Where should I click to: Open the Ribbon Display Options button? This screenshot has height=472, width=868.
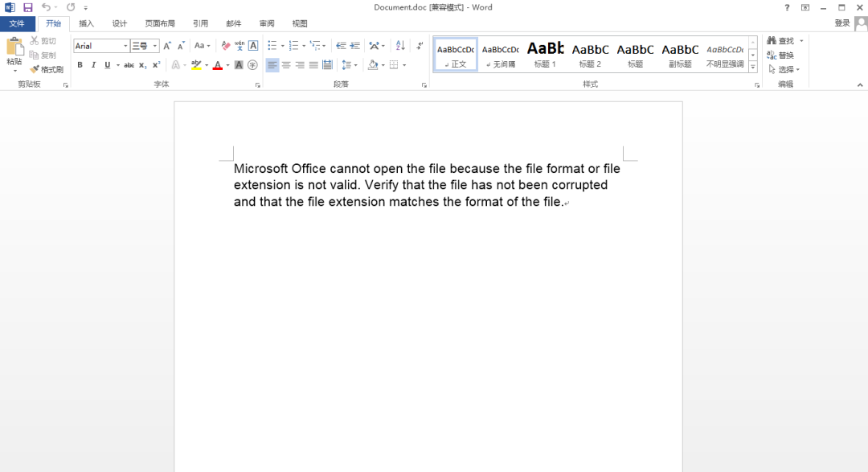coord(805,8)
